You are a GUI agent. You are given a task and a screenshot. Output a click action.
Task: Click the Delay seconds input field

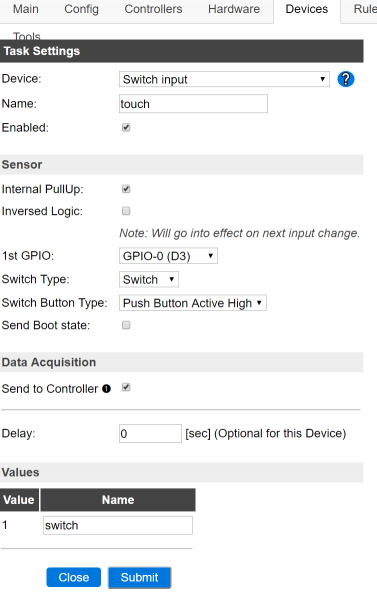click(x=150, y=434)
